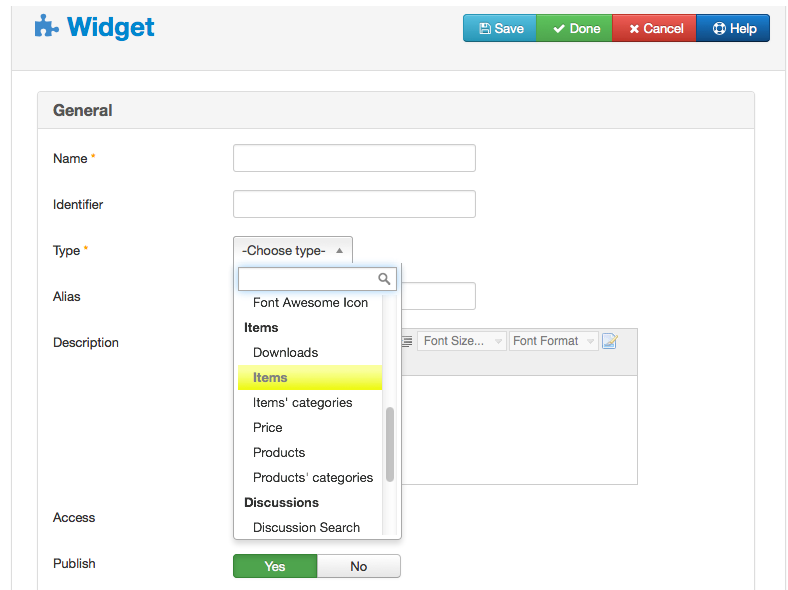Set Publish to No
The height and width of the screenshot is (590, 788).
pyautogui.click(x=359, y=566)
